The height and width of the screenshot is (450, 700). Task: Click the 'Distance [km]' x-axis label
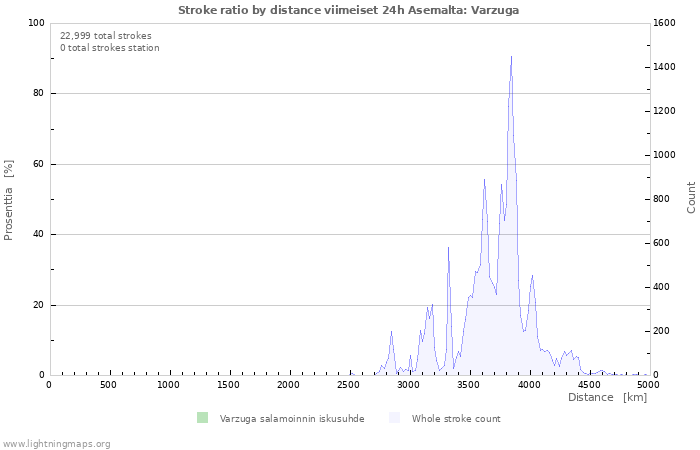point(607,398)
